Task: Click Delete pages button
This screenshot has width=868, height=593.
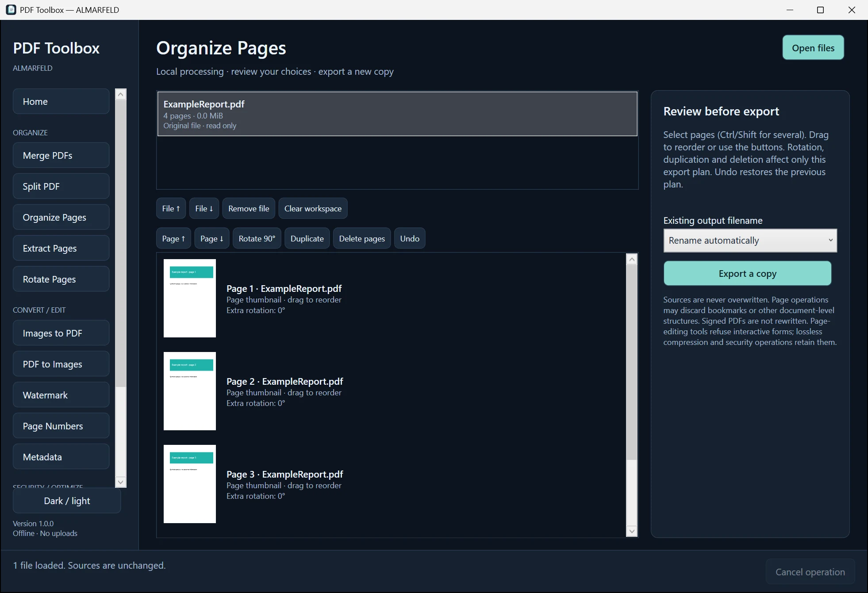Action: pos(362,238)
